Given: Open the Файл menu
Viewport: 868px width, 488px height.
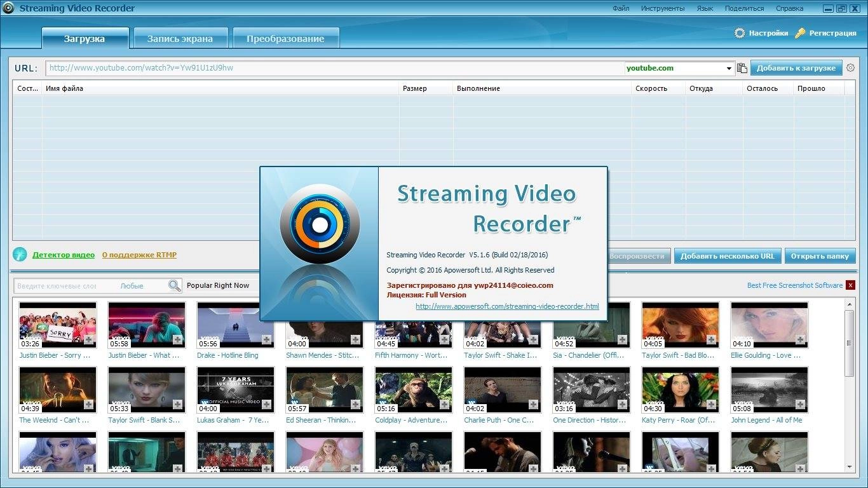Looking at the screenshot, I should tap(621, 8).
